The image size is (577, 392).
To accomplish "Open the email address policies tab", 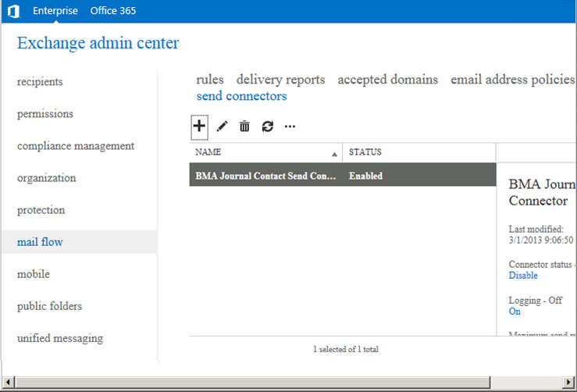I will click(513, 80).
